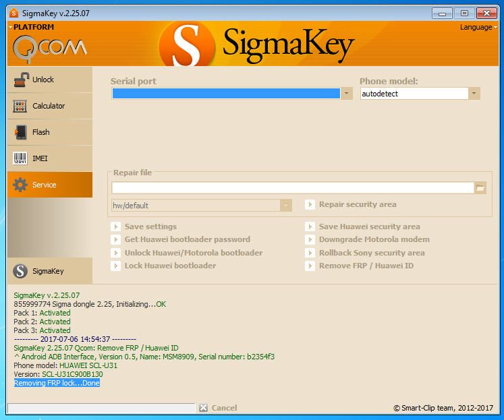
Task: Expand the hw/default dropdown
Action: 286,205
